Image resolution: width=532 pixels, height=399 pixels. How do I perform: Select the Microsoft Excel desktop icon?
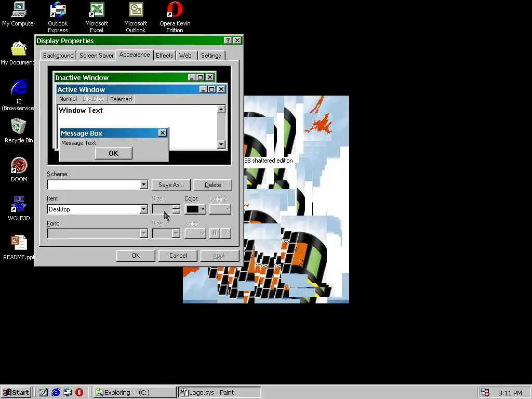(96, 17)
